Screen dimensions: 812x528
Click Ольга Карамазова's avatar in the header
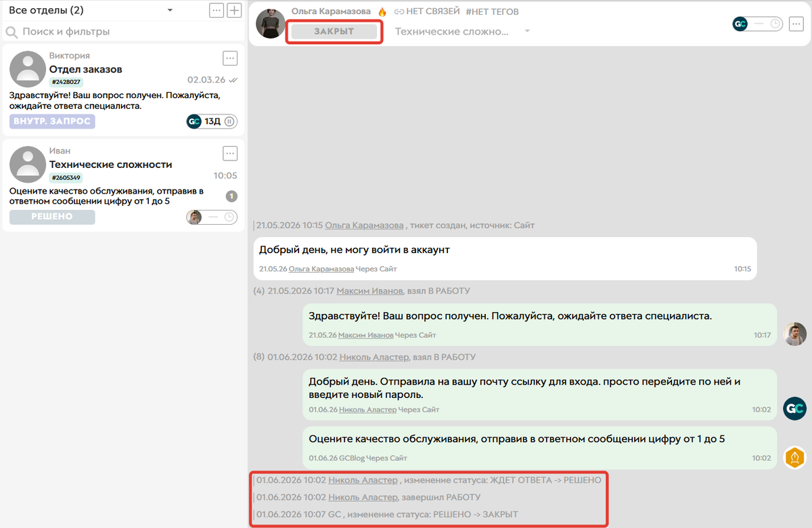271,24
